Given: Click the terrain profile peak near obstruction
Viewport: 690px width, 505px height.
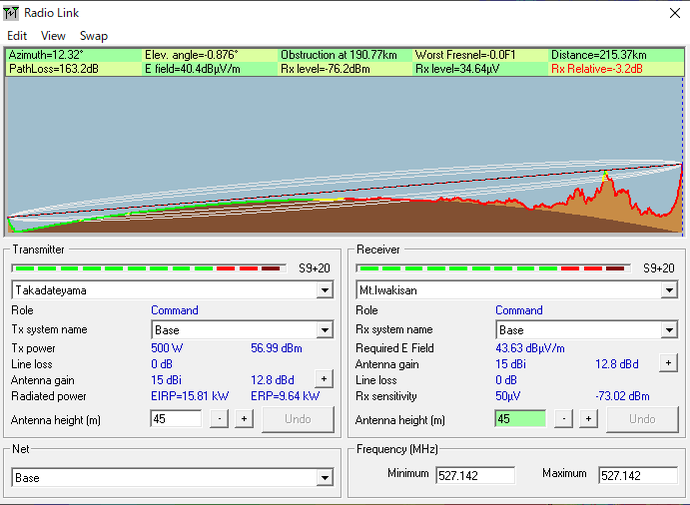Looking at the screenshot, I should [606, 176].
